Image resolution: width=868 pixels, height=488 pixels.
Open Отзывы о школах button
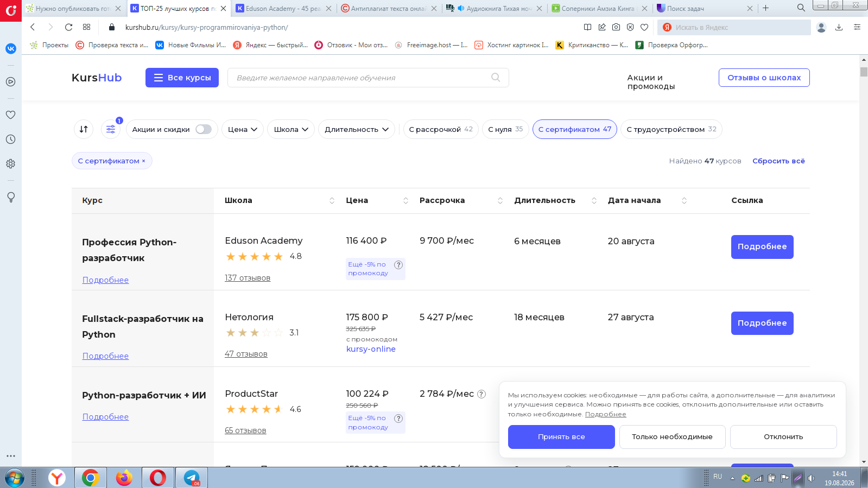[764, 78]
